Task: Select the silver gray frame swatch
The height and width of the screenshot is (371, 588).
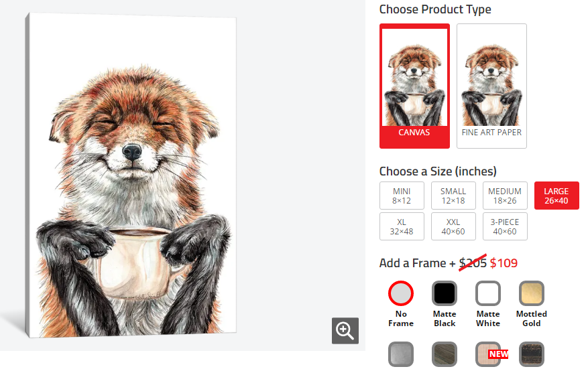Action: [x=401, y=354]
